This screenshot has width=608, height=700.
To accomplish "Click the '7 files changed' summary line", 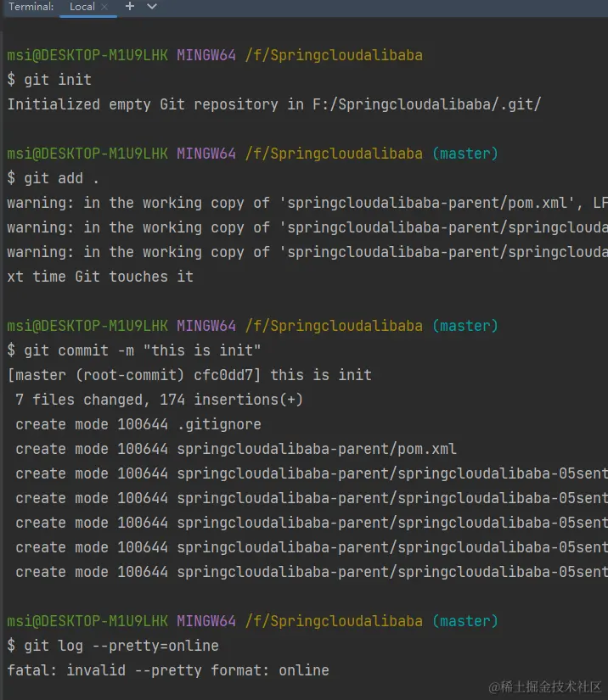I will pyautogui.click(x=159, y=400).
